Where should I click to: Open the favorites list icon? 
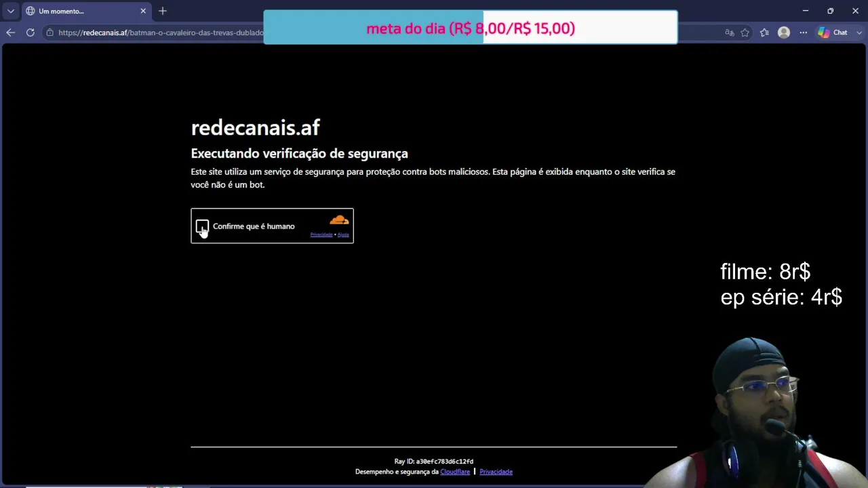[765, 33]
